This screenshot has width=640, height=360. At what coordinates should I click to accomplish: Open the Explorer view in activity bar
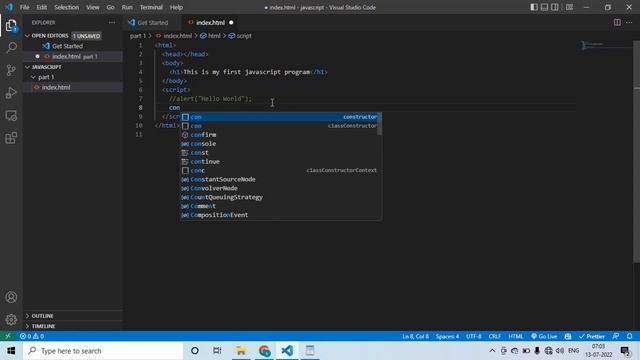click(x=11, y=26)
